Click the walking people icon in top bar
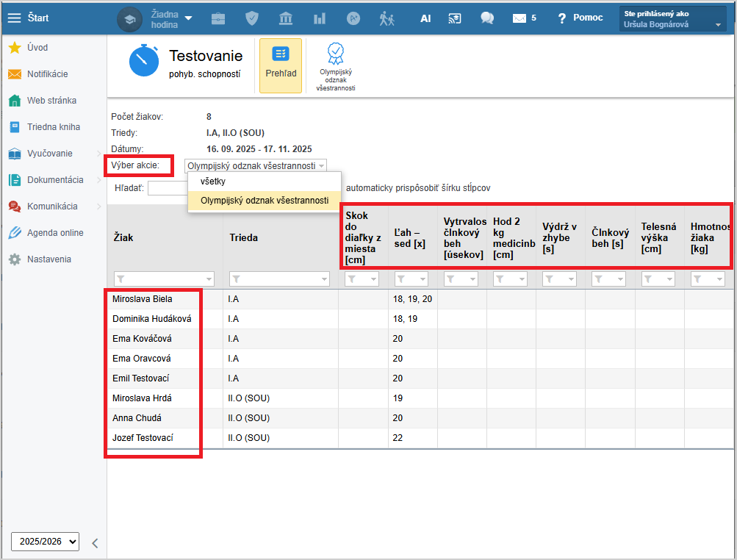 387,18
